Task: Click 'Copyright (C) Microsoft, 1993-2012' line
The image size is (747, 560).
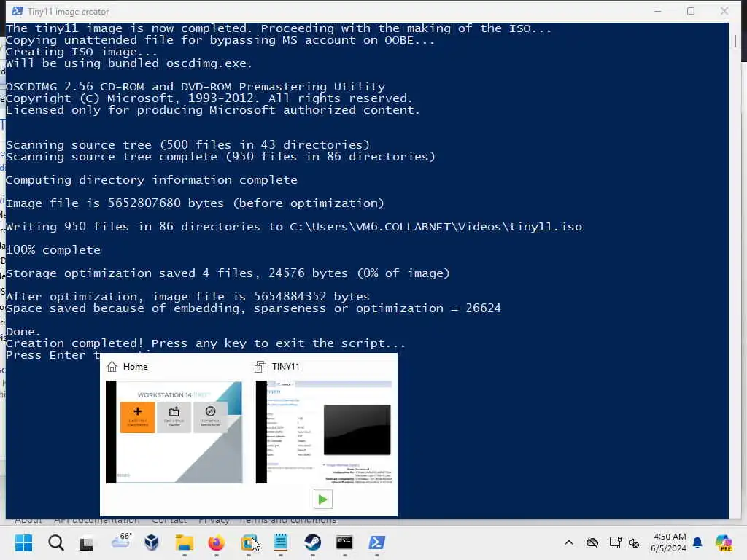Action: (209, 98)
